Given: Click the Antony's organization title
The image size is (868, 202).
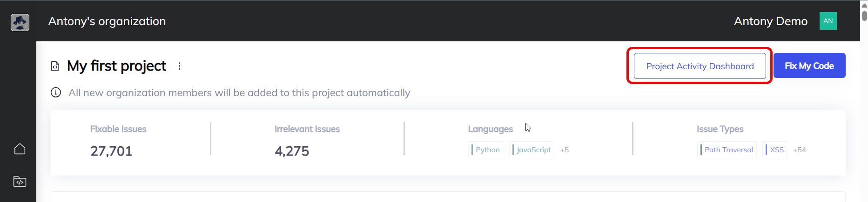Looking at the screenshot, I should click(x=107, y=21).
